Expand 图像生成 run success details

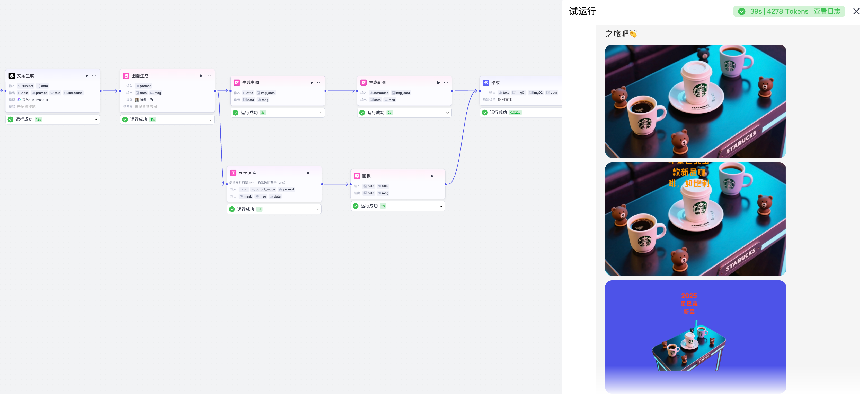point(210,119)
